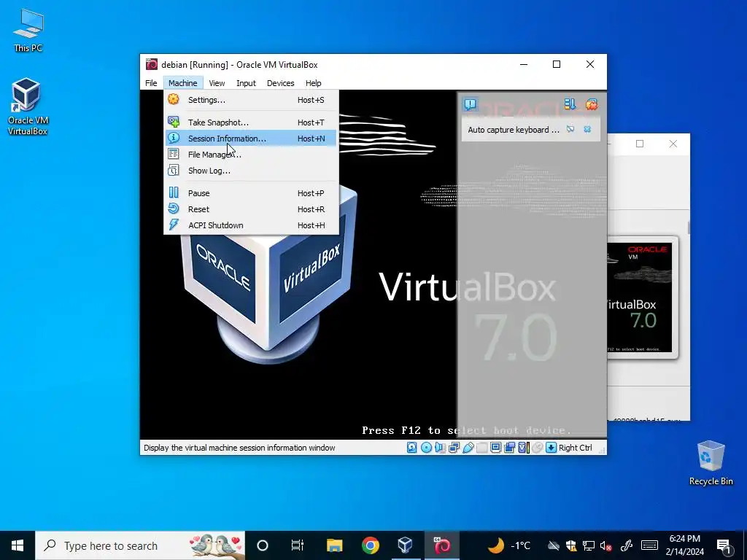Click the Auto capture keyboard notification text
This screenshot has height=560, width=747.
tap(514, 130)
